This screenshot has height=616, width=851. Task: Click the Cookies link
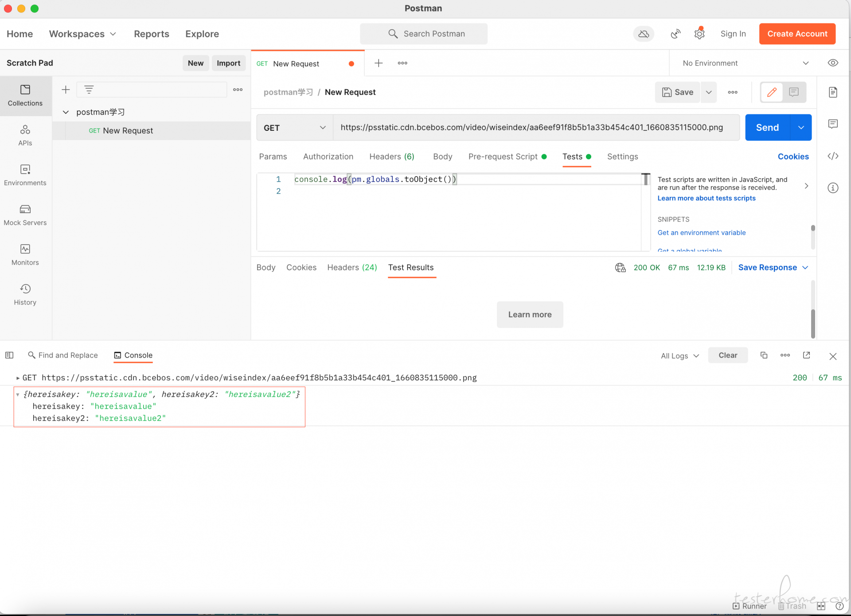pyautogui.click(x=793, y=156)
